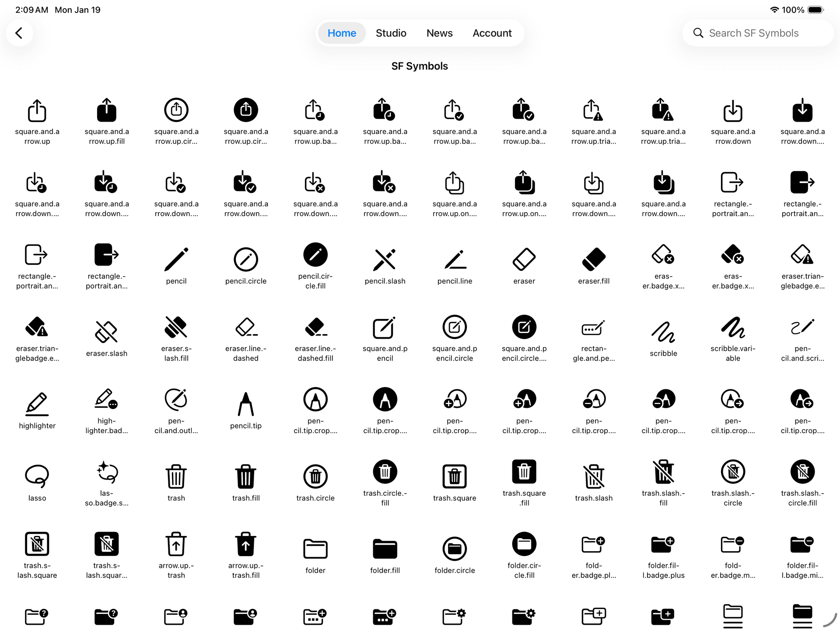Open the square.and.pencil symbol
This screenshot has width=840, height=630.
pyautogui.click(x=385, y=327)
